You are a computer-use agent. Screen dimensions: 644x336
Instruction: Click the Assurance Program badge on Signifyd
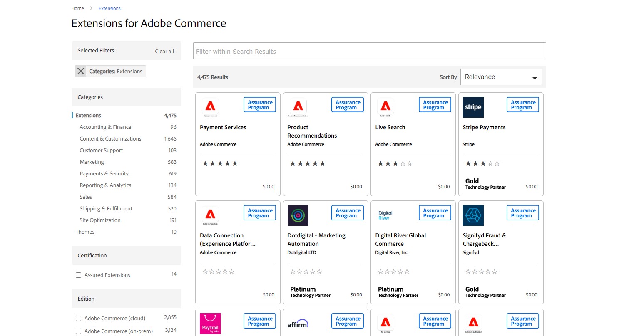(523, 213)
